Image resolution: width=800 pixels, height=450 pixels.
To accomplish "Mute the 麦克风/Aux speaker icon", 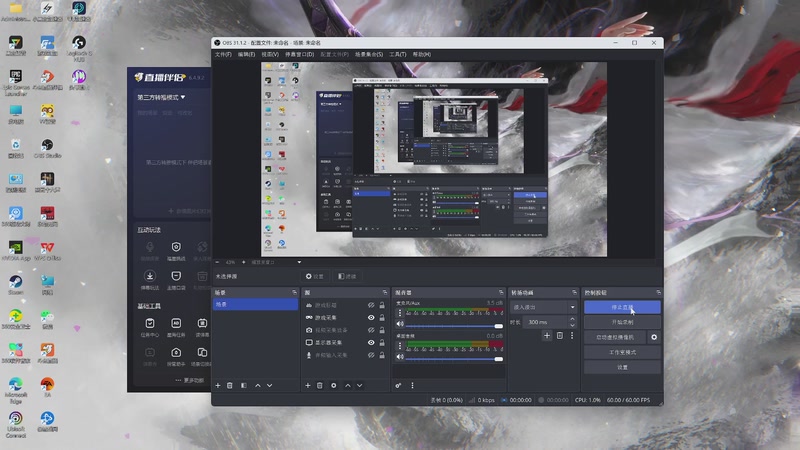I will (400, 324).
